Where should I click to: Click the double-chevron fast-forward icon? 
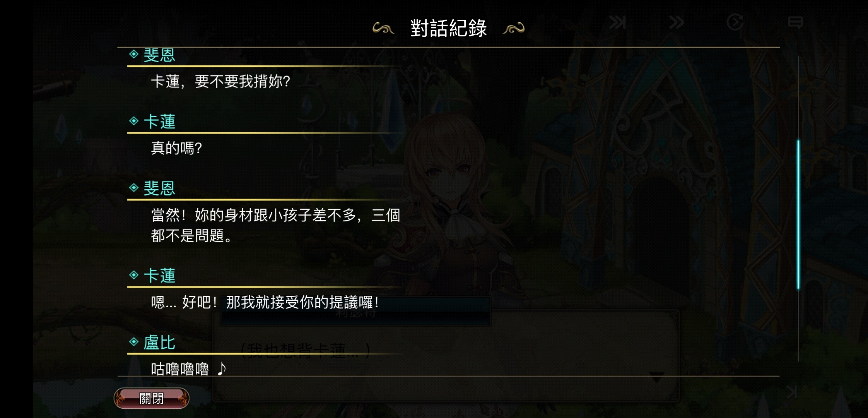pos(676,22)
